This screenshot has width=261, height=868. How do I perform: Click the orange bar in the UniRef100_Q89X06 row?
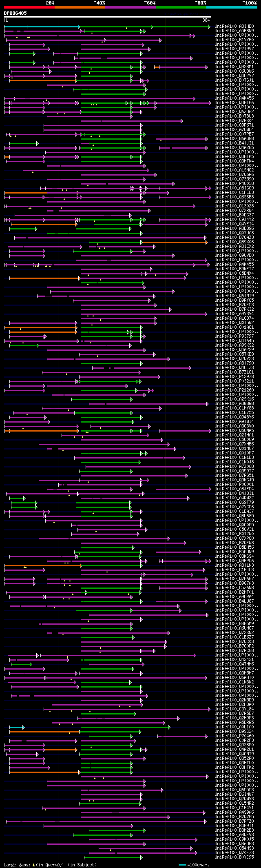click(x=175, y=242)
